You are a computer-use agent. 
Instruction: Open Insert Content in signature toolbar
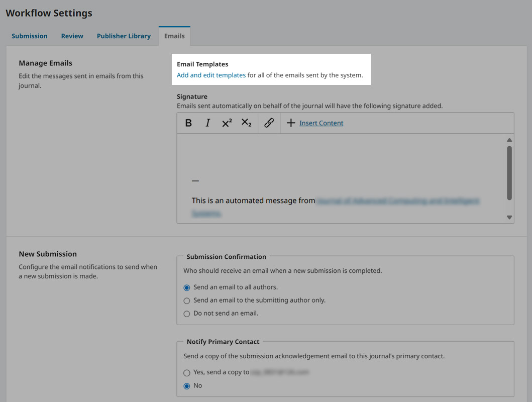pos(321,123)
